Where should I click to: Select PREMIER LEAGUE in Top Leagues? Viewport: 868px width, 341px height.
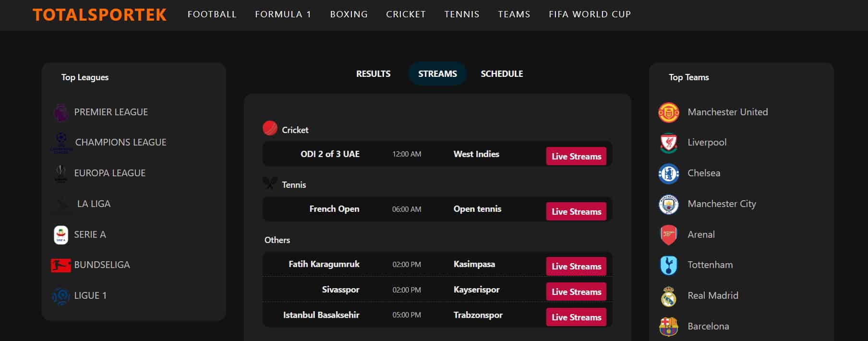111,112
